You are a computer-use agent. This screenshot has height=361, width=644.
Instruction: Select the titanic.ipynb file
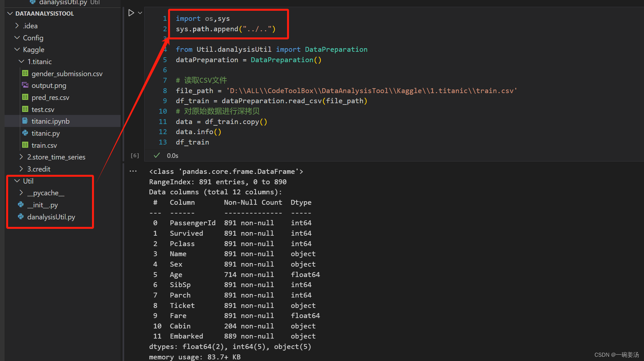(50, 121)
